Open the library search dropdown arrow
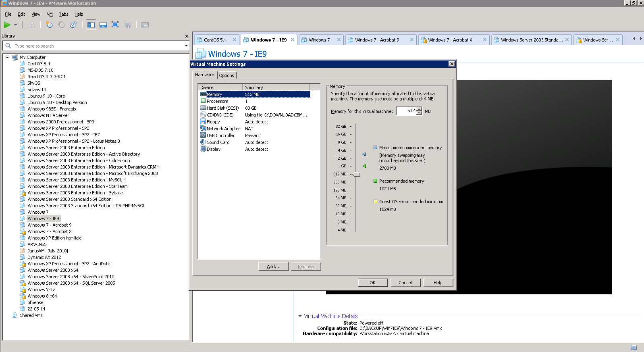The image size is (644, 352). 186,46
